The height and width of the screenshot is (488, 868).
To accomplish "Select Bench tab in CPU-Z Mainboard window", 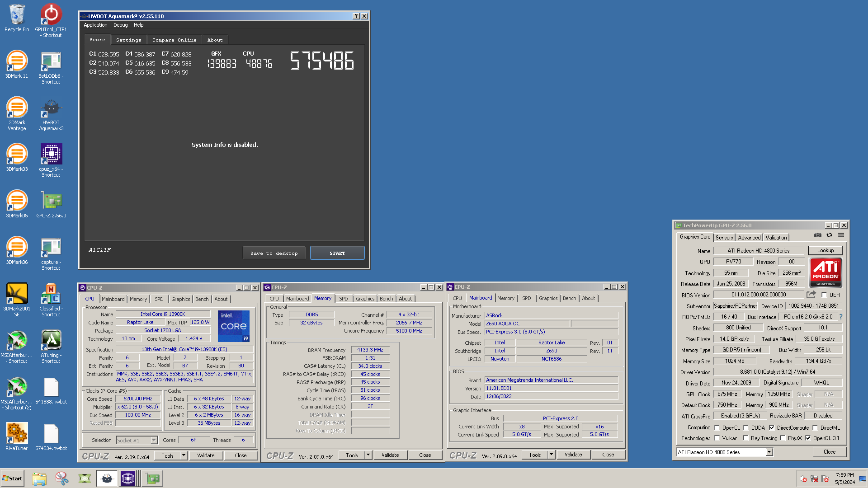I will [x=569, y=298].
